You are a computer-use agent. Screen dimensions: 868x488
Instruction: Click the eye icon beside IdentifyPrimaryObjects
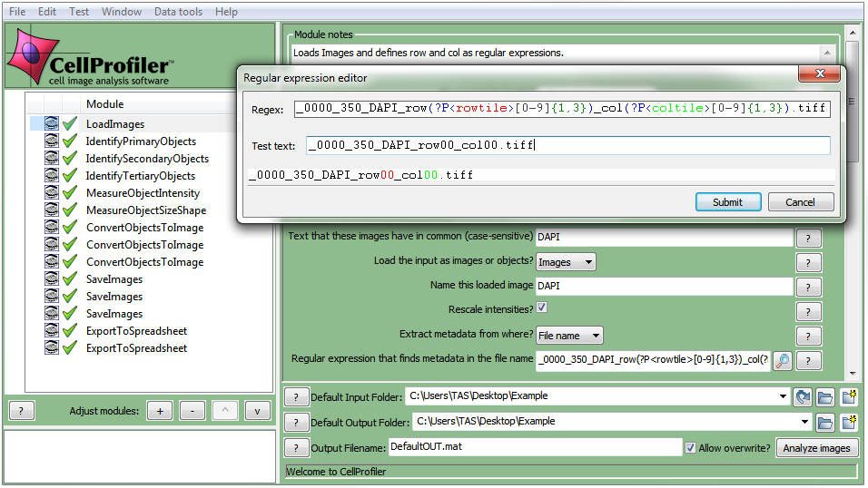pyautogui.click(x=52, y=142)
